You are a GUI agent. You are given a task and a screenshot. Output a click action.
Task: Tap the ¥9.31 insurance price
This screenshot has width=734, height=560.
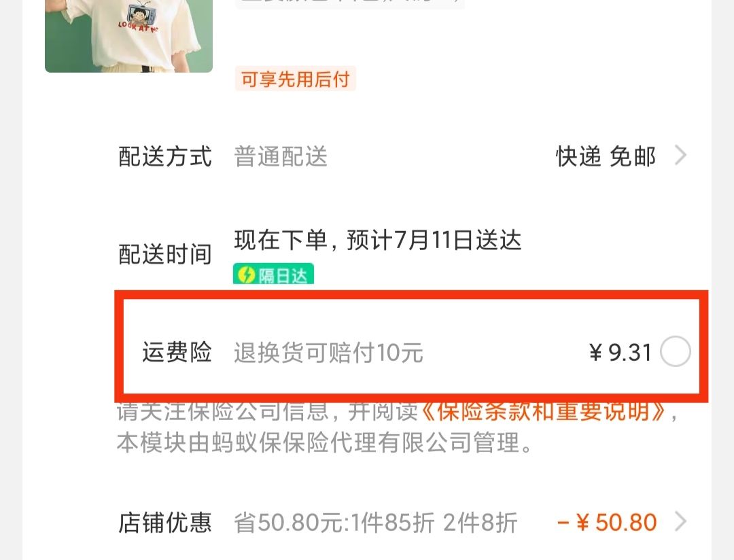pos(621,352)
